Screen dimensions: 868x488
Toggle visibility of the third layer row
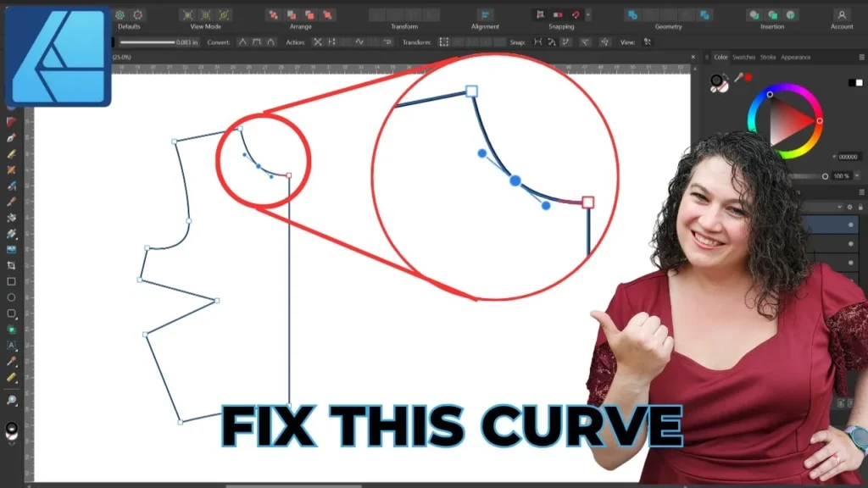pos(851,263)
